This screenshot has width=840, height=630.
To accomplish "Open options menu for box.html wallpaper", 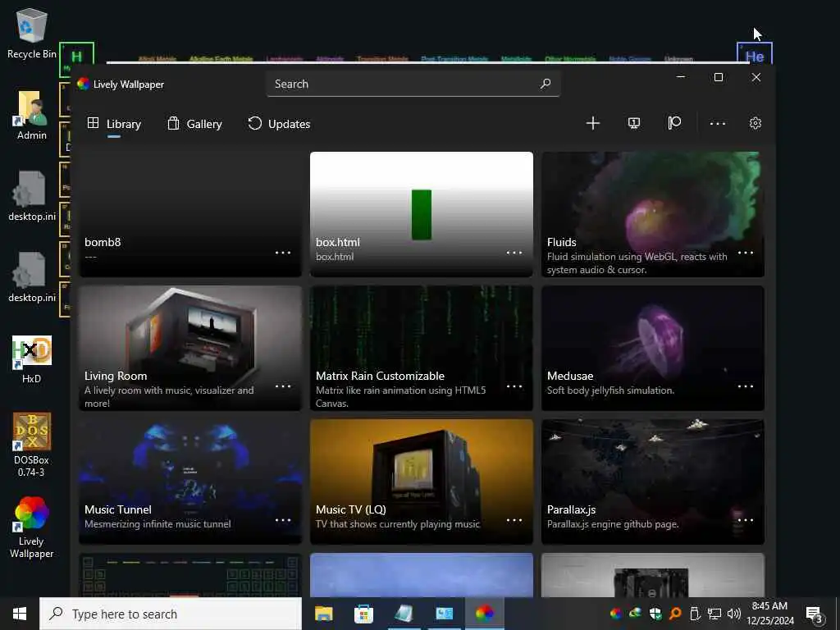I will pyautogui.click(x=514, y=253).
